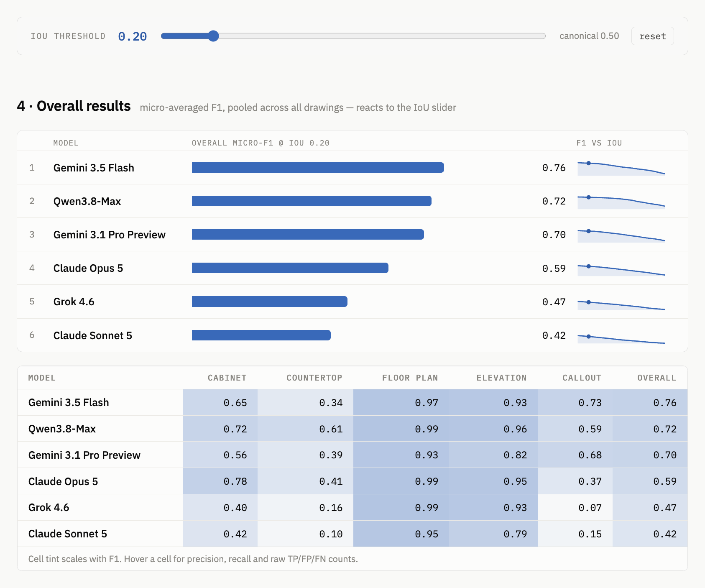
Task: Click the ELEVATION column header
Action: 501,378
